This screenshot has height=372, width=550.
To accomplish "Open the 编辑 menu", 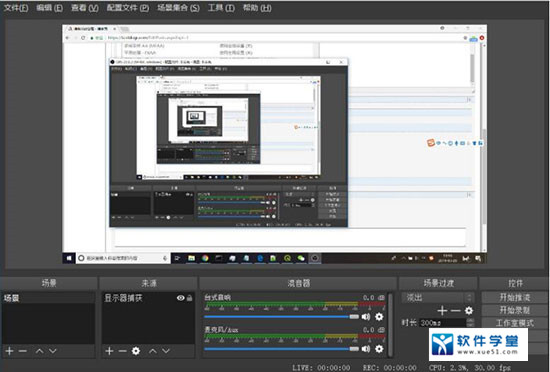I will coord(49,8).
